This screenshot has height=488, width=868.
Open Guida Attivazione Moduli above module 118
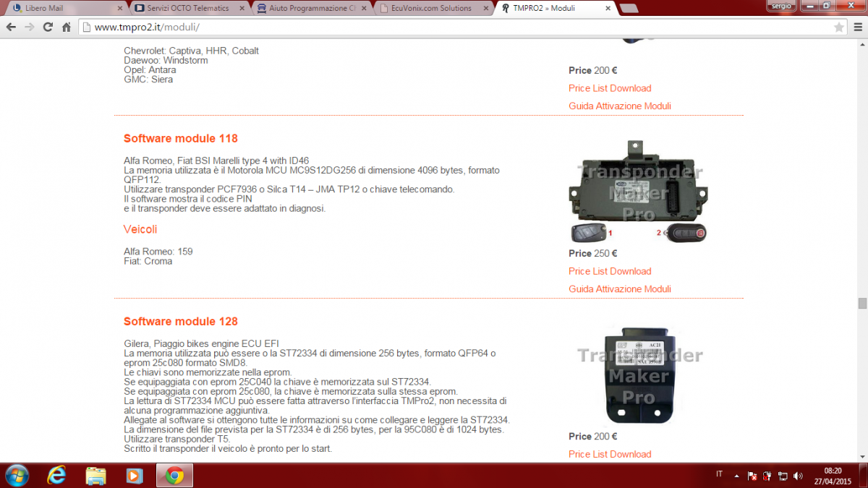620,106
